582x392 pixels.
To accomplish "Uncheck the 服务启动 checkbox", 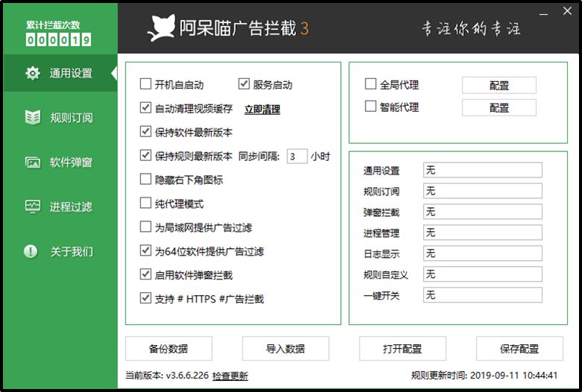I will pyautogui.click(x=244, y=83).
